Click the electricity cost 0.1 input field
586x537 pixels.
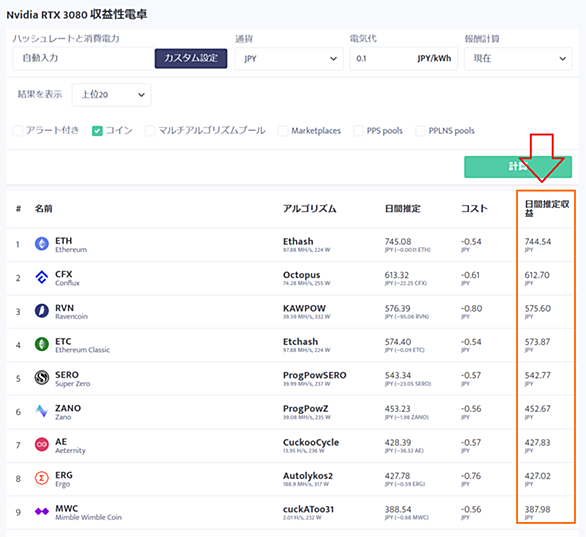(404, 59)
